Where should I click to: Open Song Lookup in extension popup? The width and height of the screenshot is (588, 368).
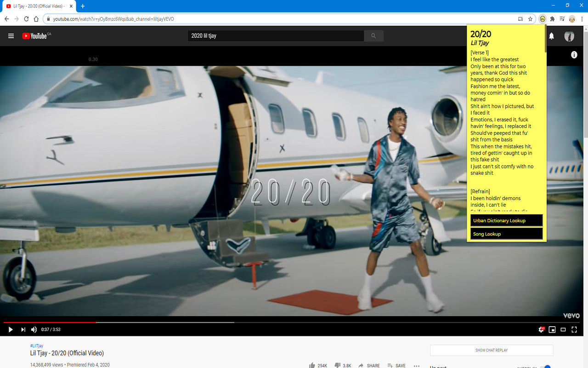(507, 234)
